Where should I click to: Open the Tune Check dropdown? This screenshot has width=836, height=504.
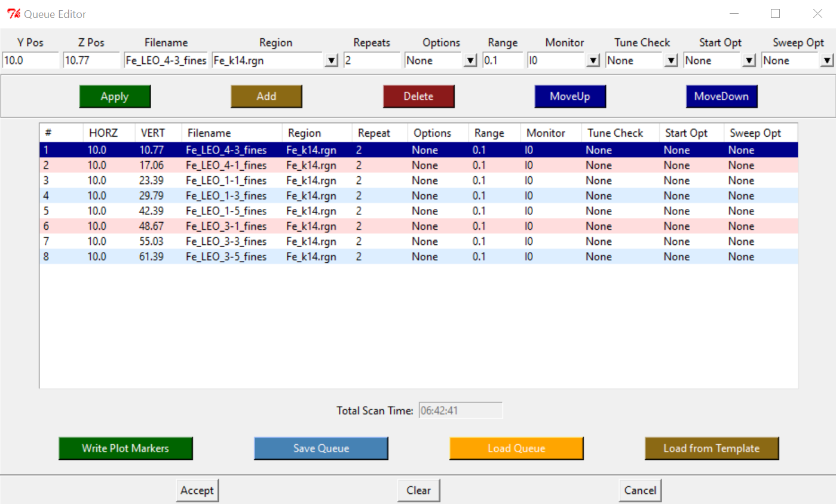tap(670, 60)
